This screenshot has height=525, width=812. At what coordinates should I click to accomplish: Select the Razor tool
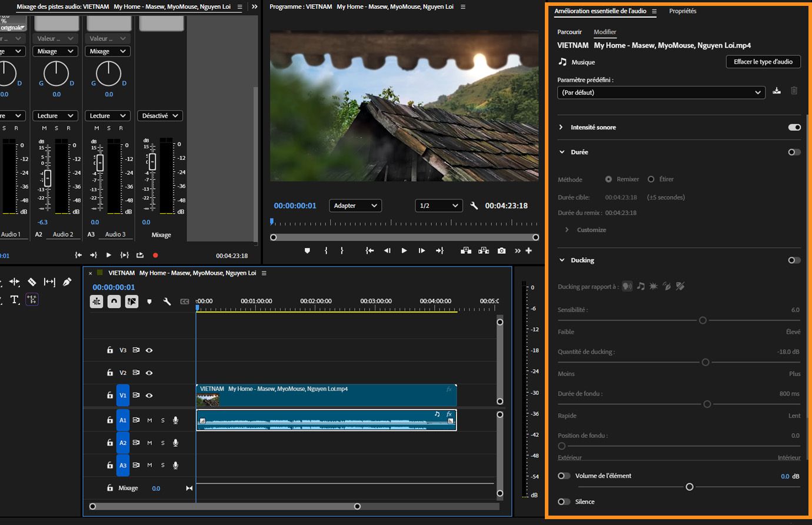coord(32,282)
